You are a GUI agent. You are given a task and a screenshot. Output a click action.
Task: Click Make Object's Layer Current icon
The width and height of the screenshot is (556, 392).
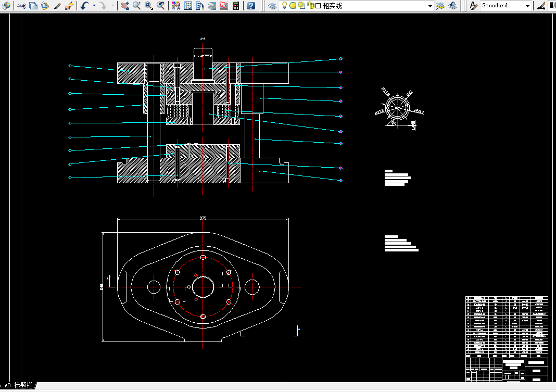click(440, 6)
